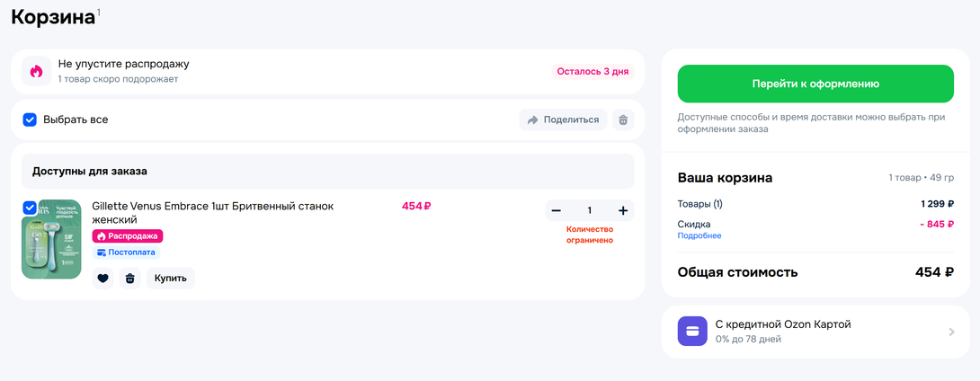980x381 pixels.
Task: Click the Постоплата payment badge
Action: 126,253
